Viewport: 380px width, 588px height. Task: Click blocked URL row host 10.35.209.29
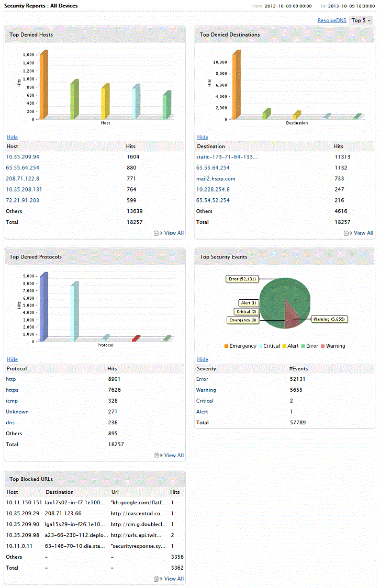point(23,513)
